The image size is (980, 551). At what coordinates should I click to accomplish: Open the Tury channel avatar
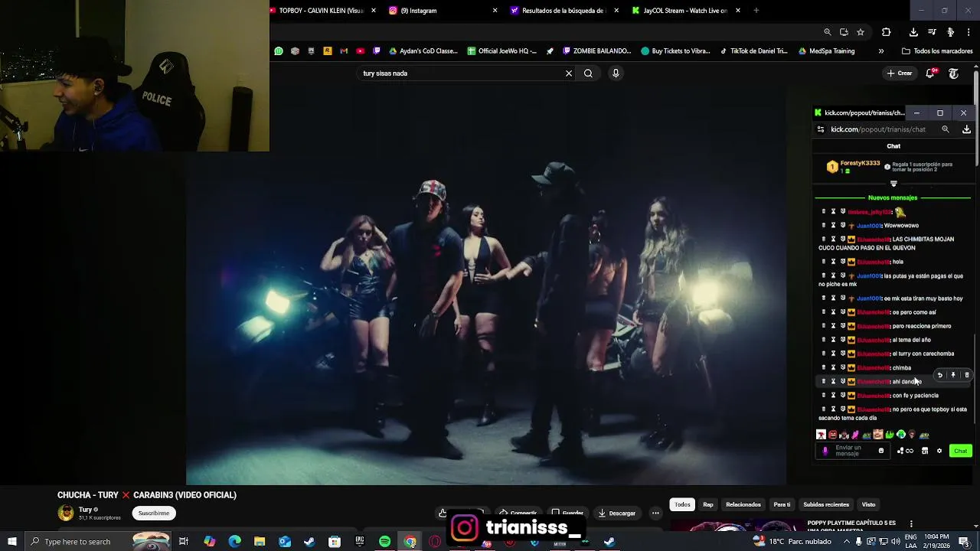66,513
